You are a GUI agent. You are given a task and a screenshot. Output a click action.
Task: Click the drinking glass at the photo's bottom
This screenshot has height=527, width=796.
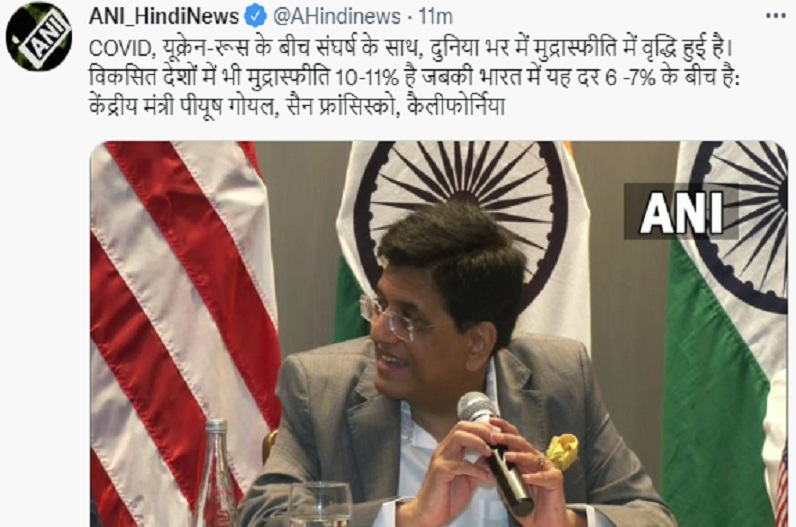(x=320, y=505)
